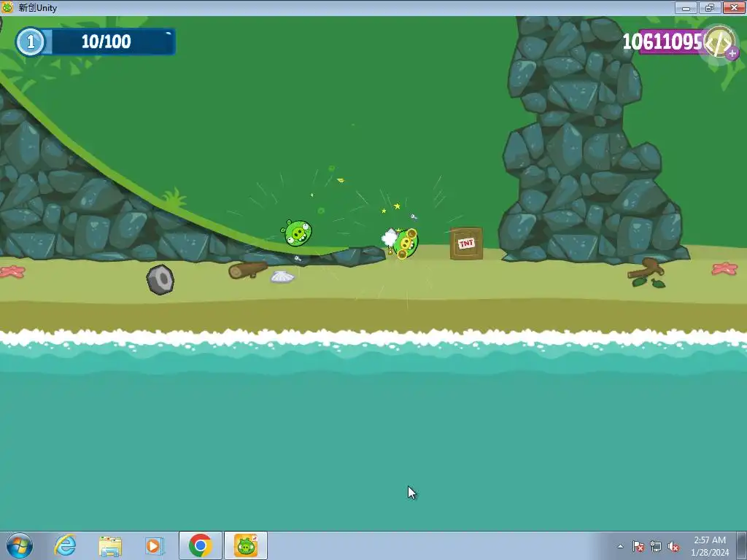
Task: Open Windows Media Player from taskbar
Action: click(x=155, y=546)
